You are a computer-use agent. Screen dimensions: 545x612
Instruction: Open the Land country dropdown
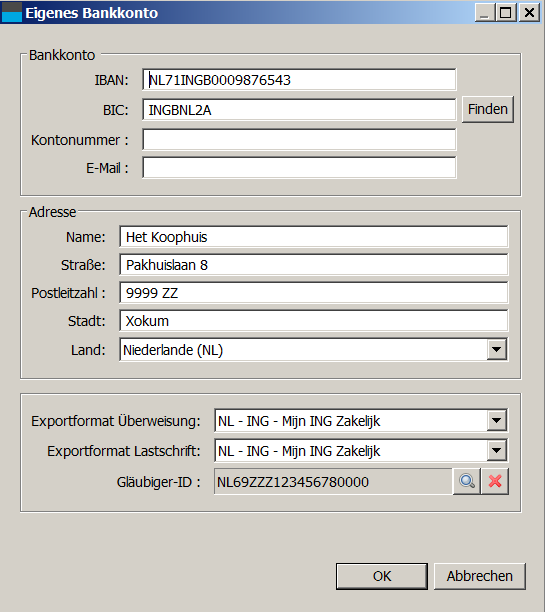[497, 349]
